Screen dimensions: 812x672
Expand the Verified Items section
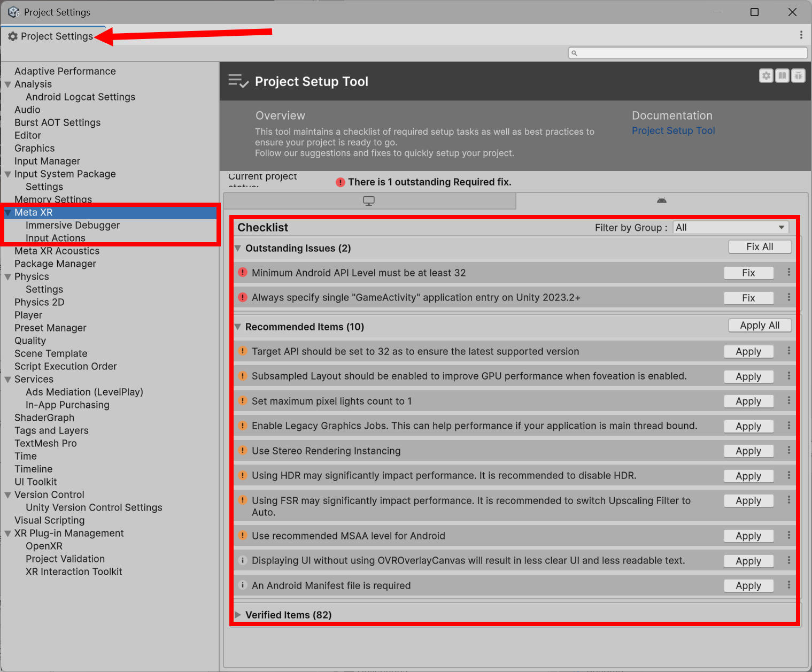238,615
